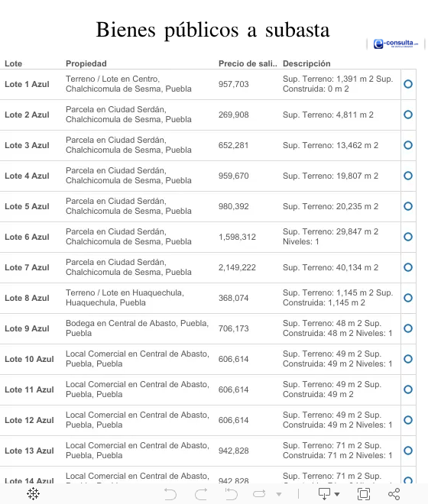The height and width of the screenshot is (504, 428).
Task: Toggle the full screen icon
Action: point(364,494)
